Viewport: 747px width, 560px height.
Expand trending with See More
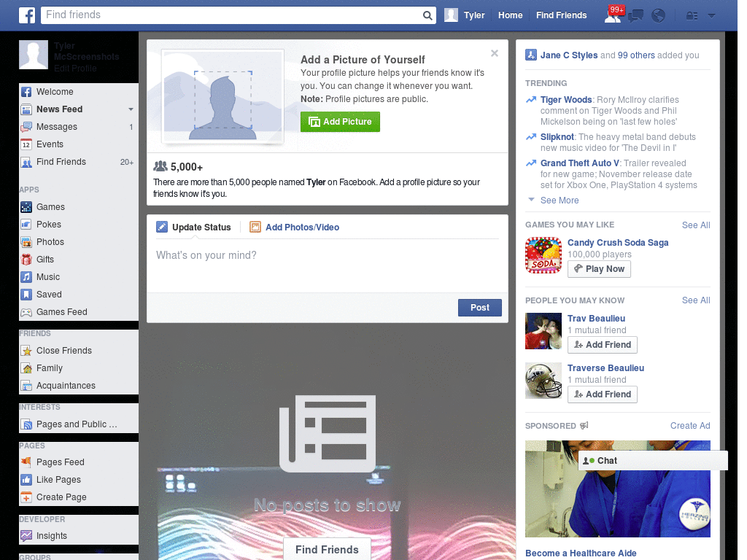pyautogui.click(x=560, y=201)
